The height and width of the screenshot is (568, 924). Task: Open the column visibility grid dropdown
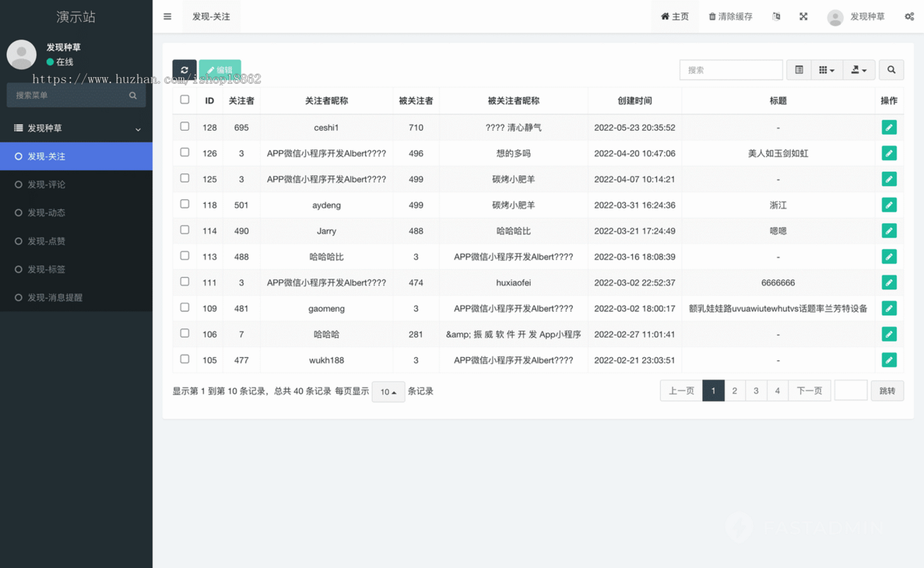pyautogui.click(x=825, y=69)
